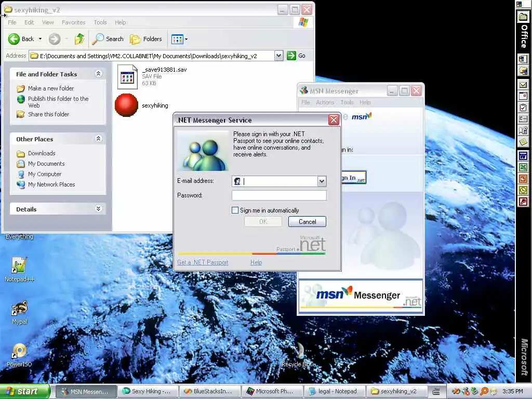Open My Computer in Other Places
The height and width of the screenshot is (399, 532).
[45, 174]
